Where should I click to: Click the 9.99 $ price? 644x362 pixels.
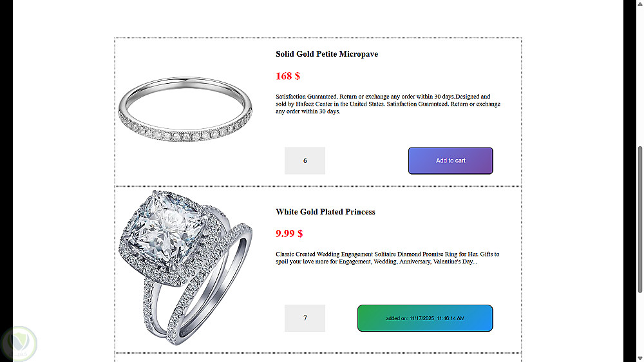pyautogui.click(x=289, y=233)
